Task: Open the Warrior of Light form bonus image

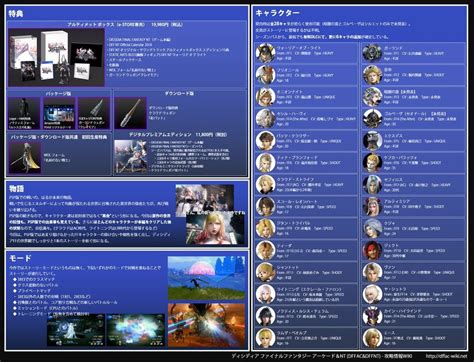Action: (25, 157)
